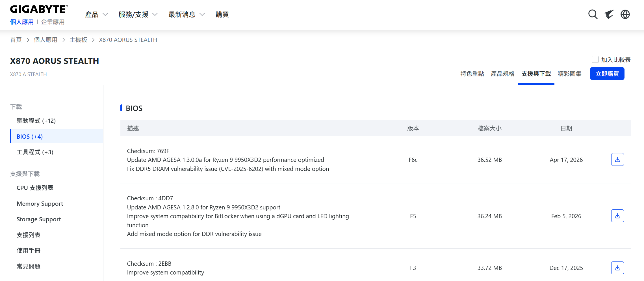Open Memory Support in sidebar
This screenshot has height=281, width=644.
40,204
